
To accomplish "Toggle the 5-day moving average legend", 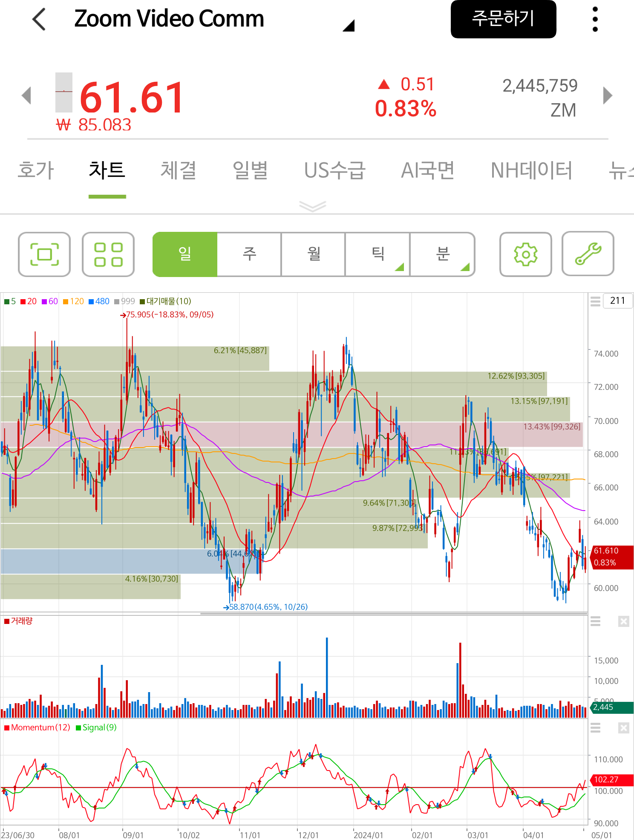I will pos(10,301).
